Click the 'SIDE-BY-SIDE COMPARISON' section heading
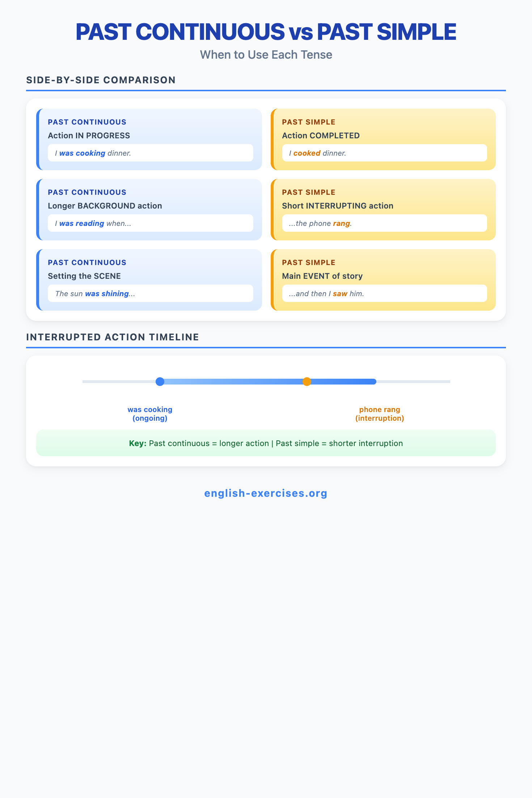Screen dimensions: 532x798 [101, 80]
